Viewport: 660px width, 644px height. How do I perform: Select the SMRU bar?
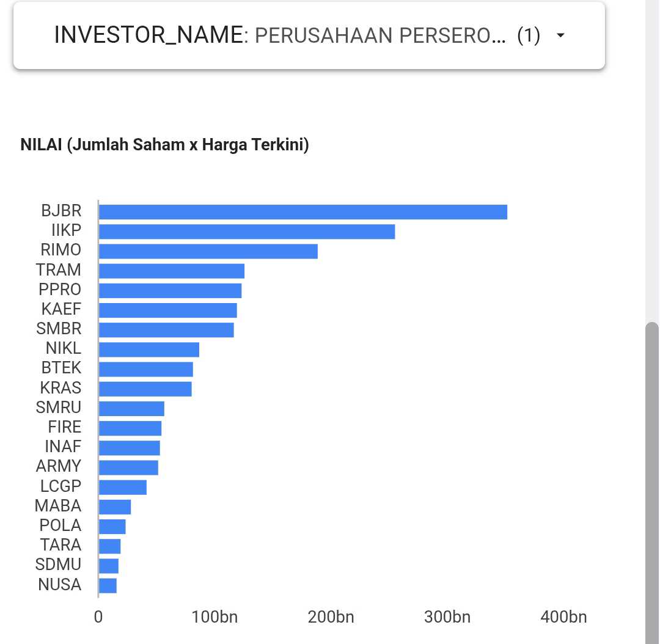[x=131, y=408]
